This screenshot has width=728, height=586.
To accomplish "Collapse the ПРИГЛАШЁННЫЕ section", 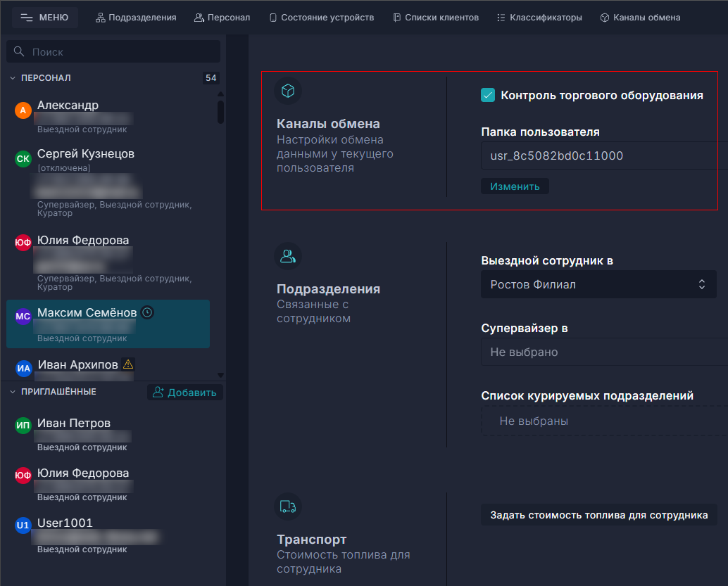I will pyautogui.click(x=13, y=392).
